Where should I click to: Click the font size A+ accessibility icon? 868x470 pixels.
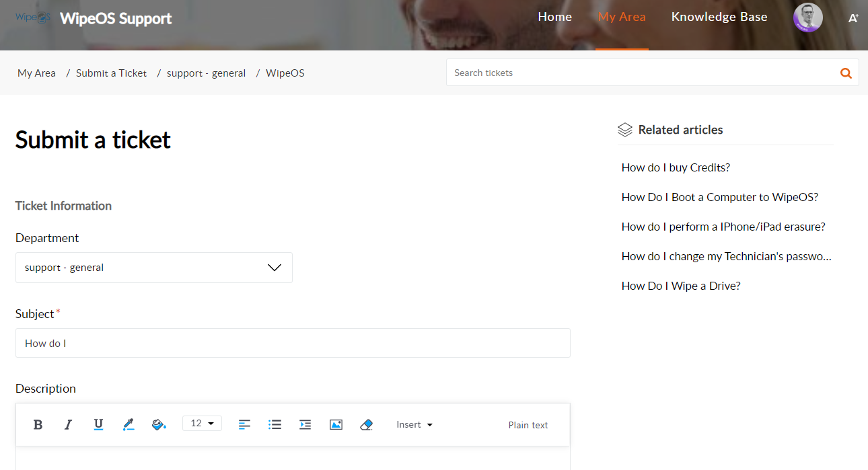(853, 18)
